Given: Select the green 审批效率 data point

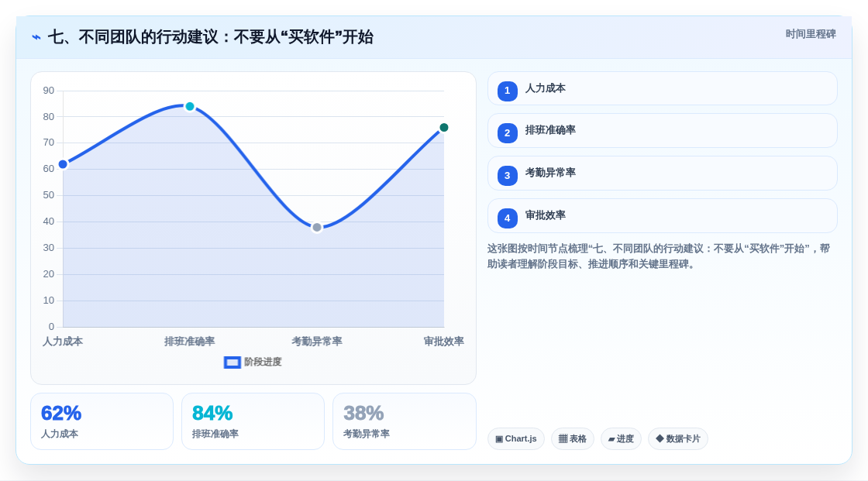Looking at the screenshot, I should pyautogui.click(x=443, y=128).
